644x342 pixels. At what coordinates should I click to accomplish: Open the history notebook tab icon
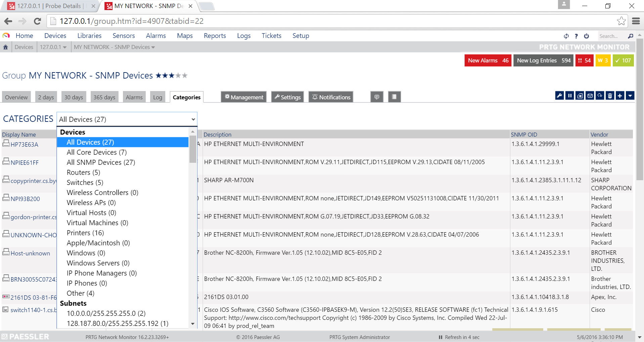tap(394, 97)
